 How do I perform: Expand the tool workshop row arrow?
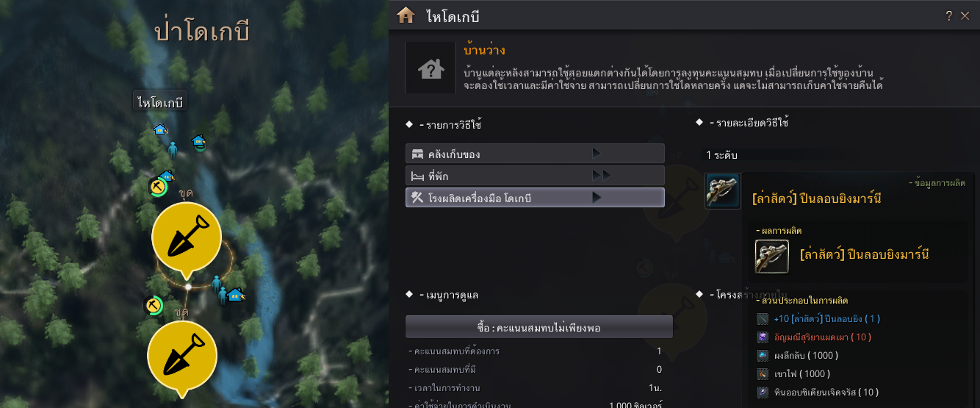click(597, 198)
